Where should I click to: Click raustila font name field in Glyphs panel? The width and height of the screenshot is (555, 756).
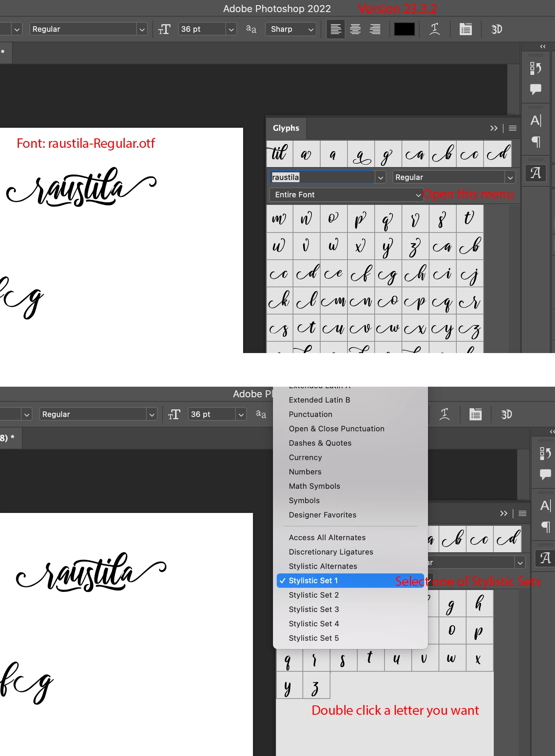pyautogui.click(x=322, y=177)
